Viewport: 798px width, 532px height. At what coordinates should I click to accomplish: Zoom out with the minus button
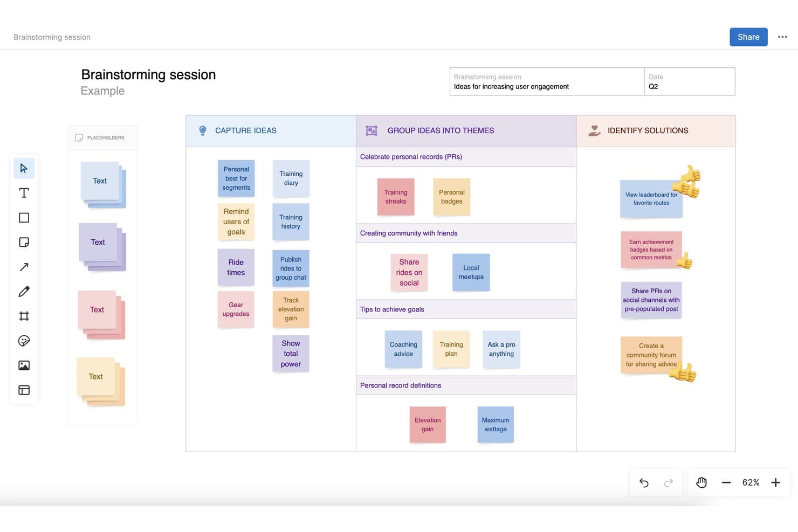726,482
